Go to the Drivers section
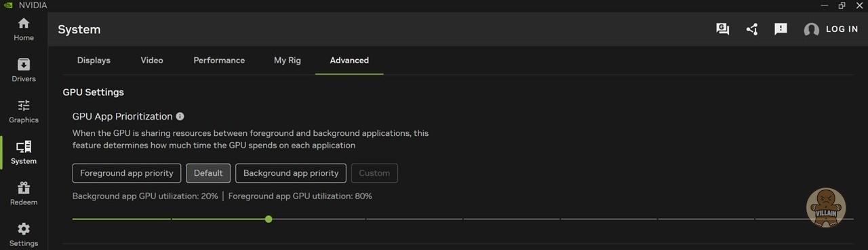 (24, 71)
